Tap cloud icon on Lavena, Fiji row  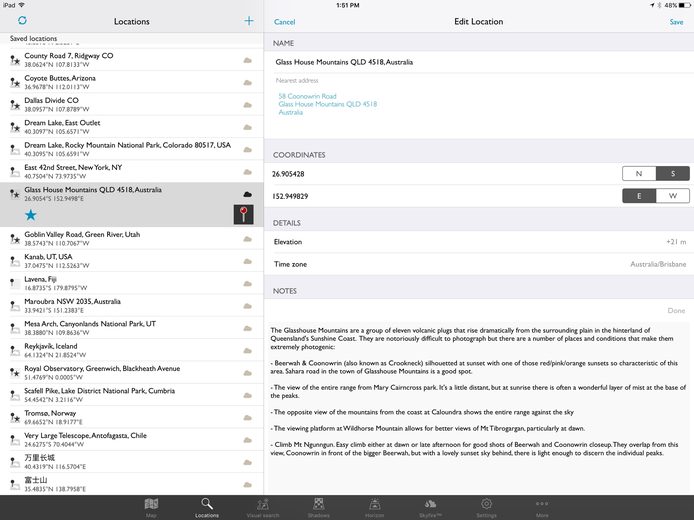tap(247, 284)
